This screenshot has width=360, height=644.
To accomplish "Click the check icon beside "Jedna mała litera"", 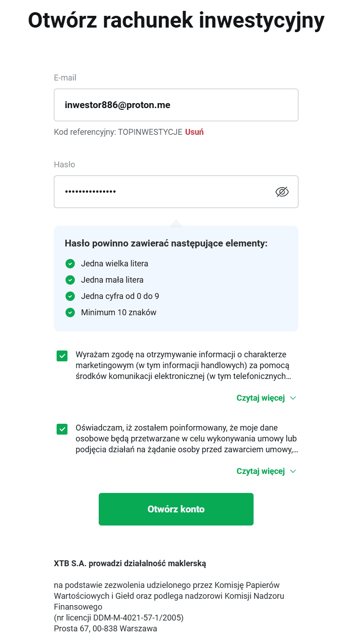I will 70,280.
